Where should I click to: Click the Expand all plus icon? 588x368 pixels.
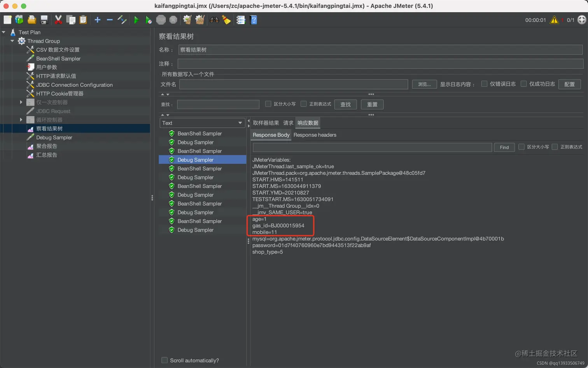coord(98,19)
